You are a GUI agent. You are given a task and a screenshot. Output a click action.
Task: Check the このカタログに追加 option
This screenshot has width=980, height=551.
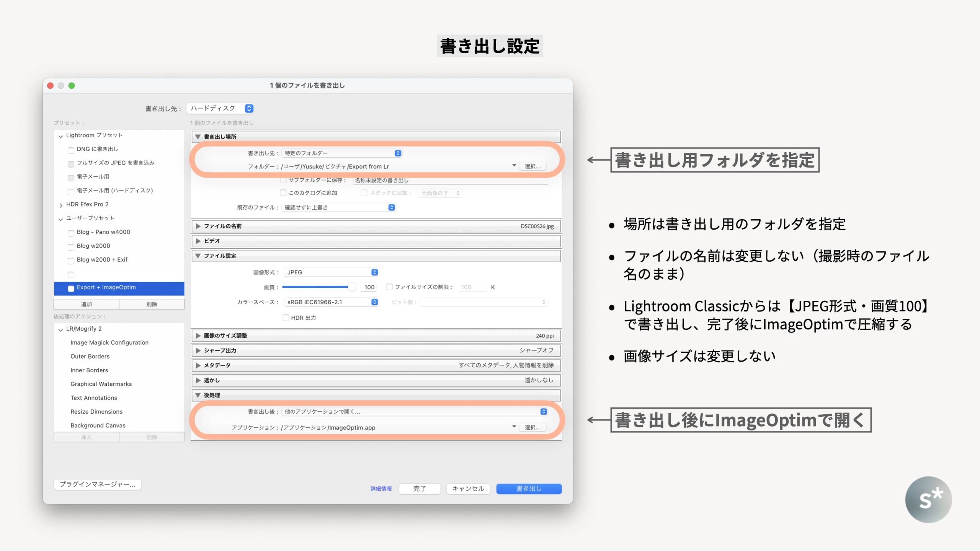coord(283,193)
